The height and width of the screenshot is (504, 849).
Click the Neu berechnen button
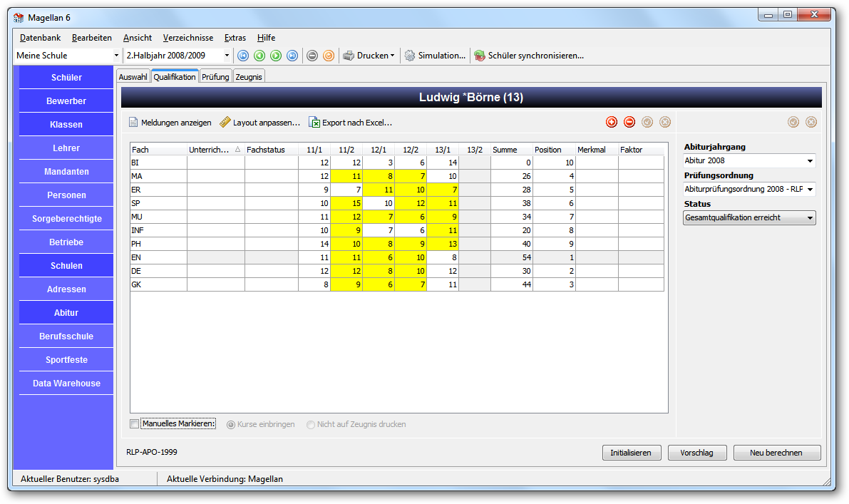coord(776,453)
